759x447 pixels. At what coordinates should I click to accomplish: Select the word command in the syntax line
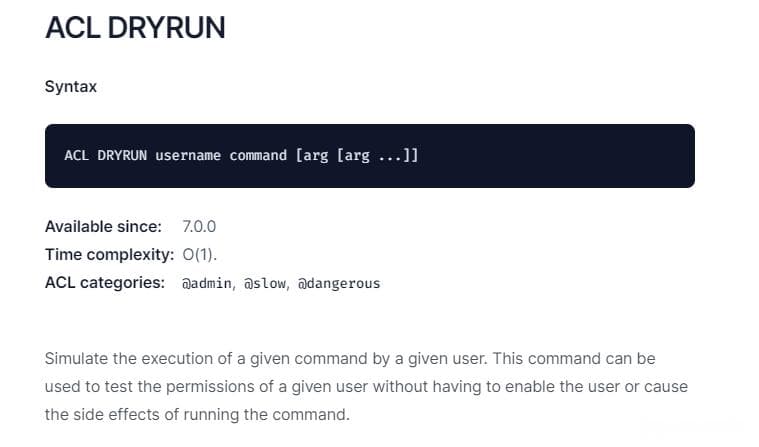(x=258, y=155)
